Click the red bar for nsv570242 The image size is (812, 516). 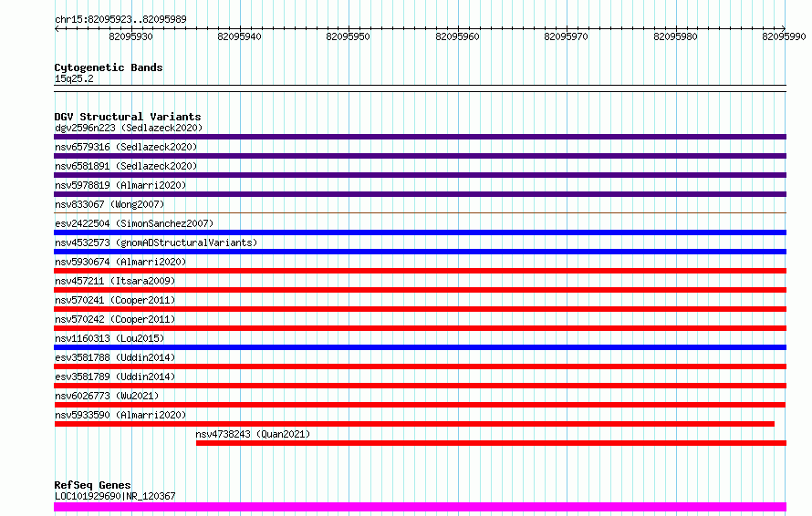click(x=420, y=328)
